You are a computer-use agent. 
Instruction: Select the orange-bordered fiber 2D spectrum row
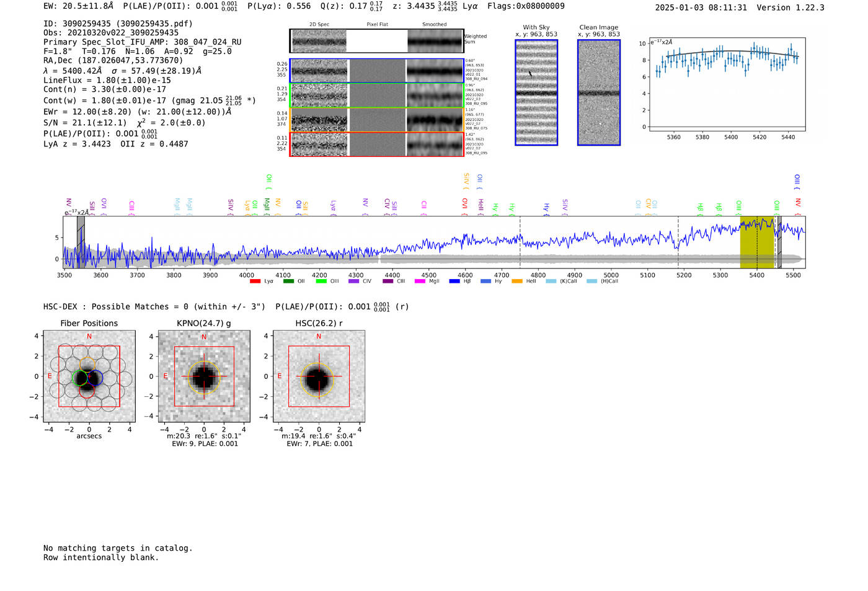(377, 120)
